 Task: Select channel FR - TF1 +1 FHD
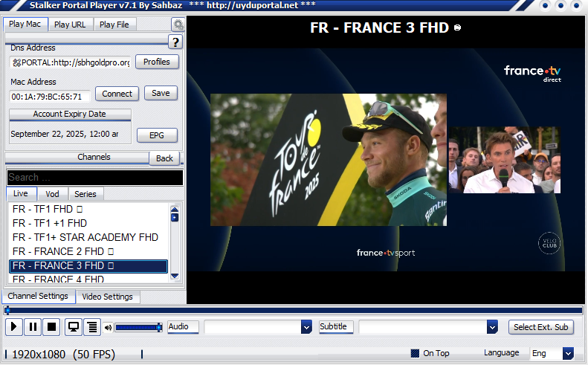(x=88, y=223)
